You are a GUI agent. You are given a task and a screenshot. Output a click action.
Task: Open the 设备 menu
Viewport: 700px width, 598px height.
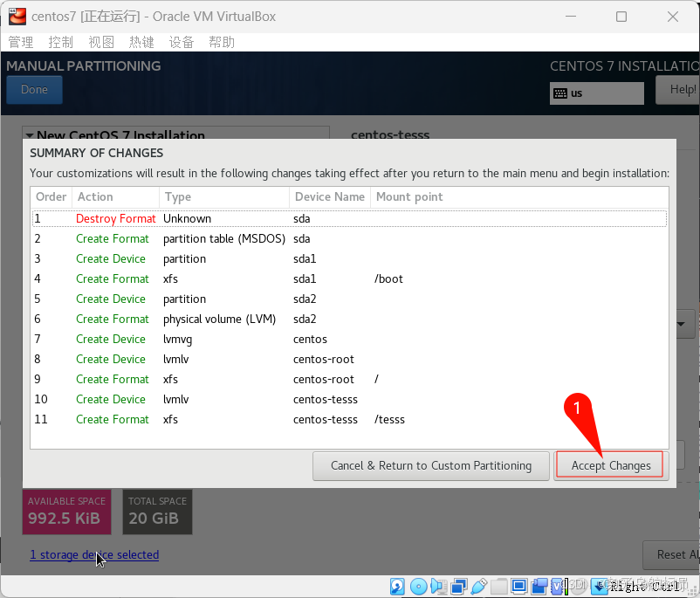[182, 43]
